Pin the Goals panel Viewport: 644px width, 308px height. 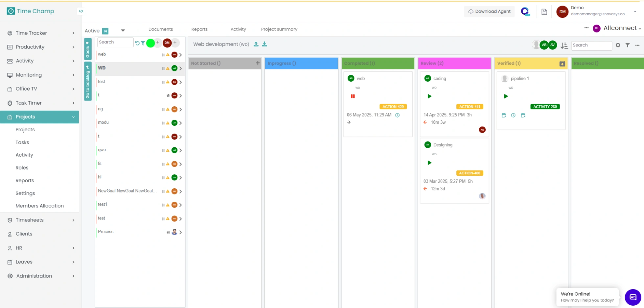[87, 43]
